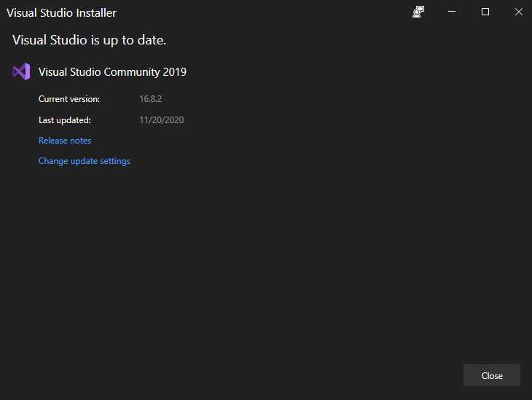Click the word 'Community' in the product name
The height and width of the screenshot is (400, 532).
click(132, 72)
